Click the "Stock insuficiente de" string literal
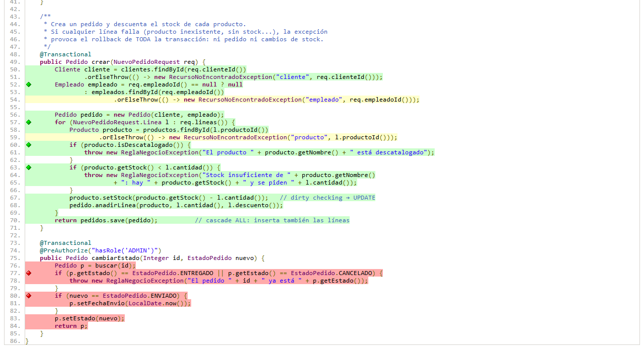The width and height of the screenshot is (644, 352). coord(245,175)
